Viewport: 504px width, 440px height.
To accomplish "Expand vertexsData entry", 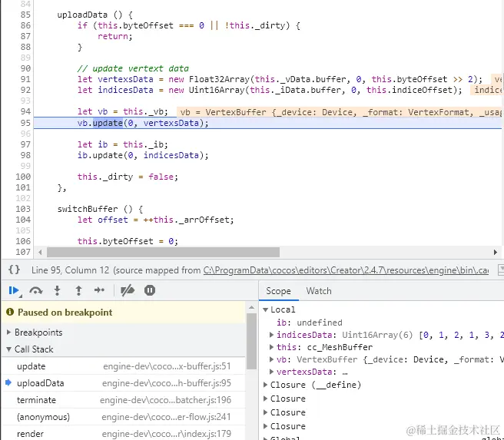I will [271, 372].
